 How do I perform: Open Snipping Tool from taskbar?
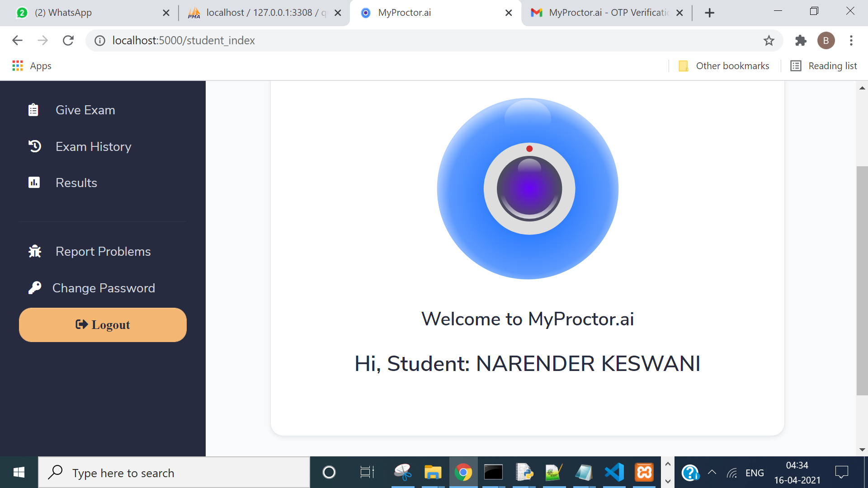pyautogui.click(x=403, y=473)
